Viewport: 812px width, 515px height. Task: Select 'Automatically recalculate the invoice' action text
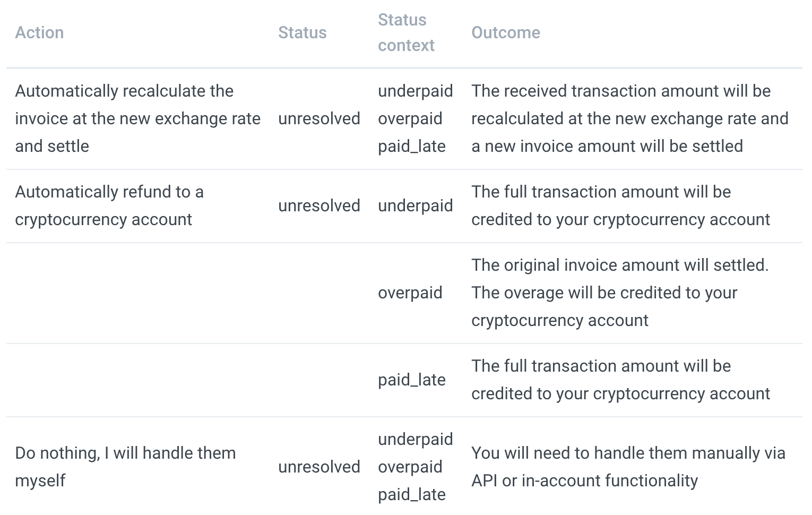137,118
